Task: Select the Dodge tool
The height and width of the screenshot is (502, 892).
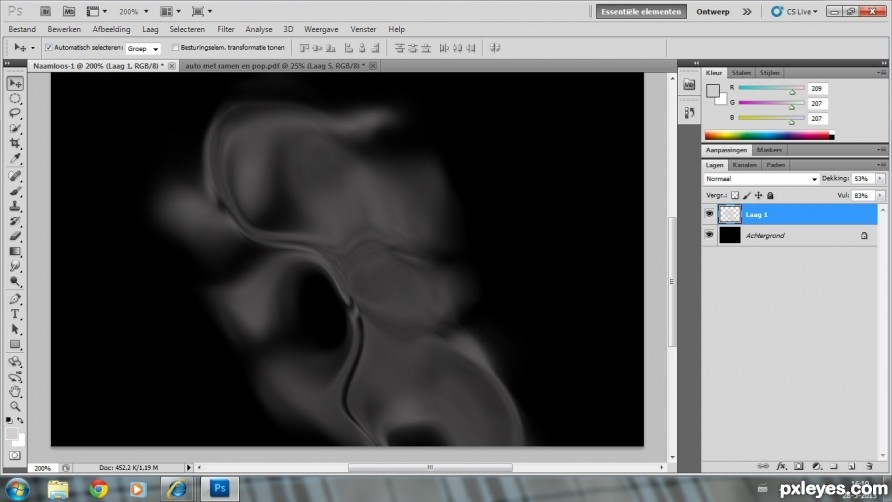Action: coord(15,281)
